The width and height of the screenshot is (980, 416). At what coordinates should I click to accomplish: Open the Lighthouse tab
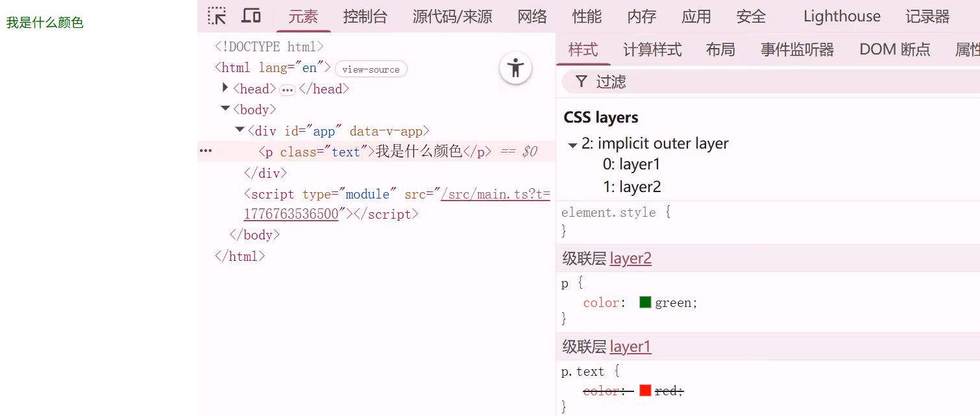842,17
